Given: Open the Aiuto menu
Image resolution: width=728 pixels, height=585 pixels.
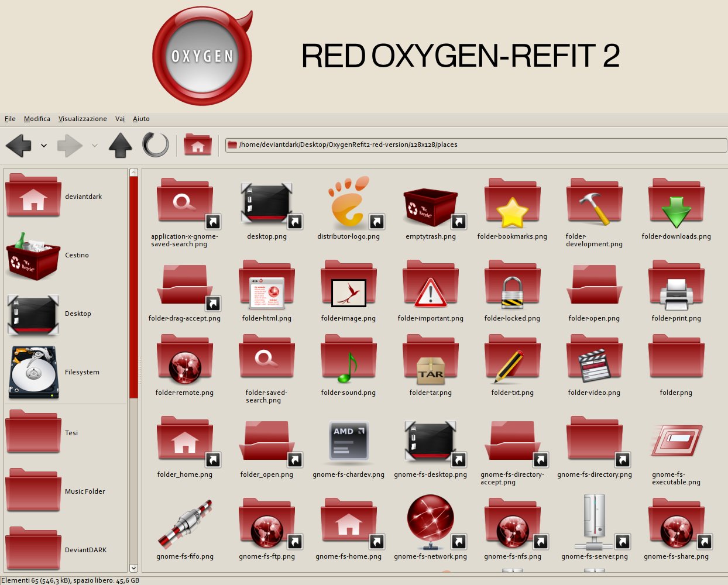Looking at the screenshot, I should [x=141, y=119].
